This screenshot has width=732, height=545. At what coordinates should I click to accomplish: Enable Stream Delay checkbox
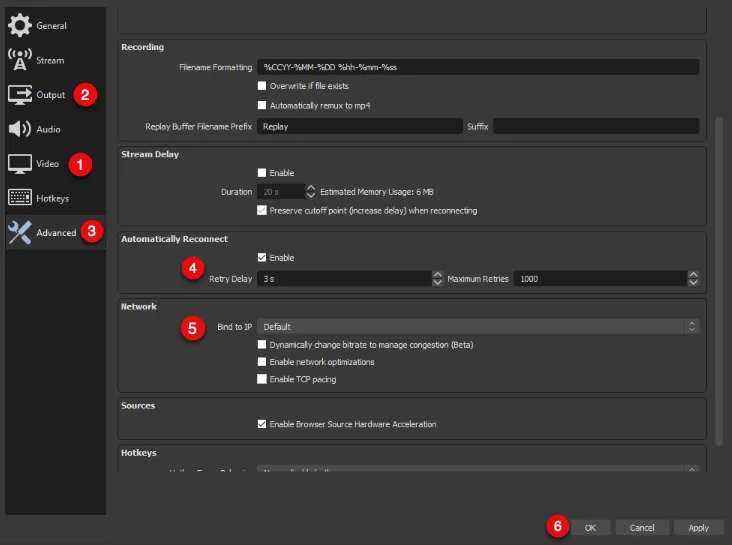point(262,173)
